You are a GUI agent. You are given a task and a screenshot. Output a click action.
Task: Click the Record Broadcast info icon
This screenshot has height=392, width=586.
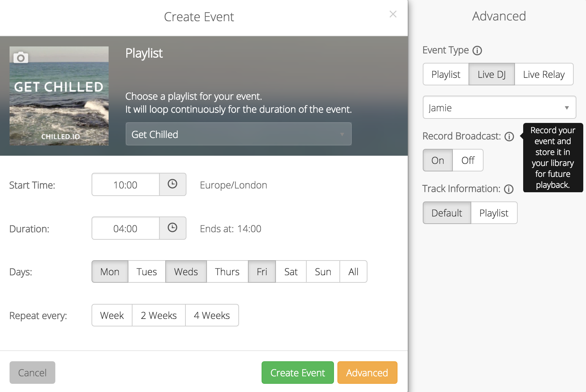(509, 137)
